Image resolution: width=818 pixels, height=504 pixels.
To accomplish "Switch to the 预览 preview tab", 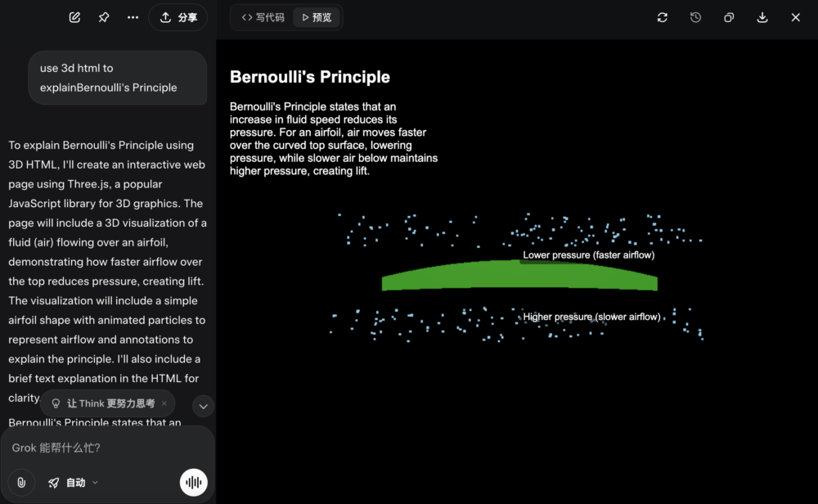I will pyautogui.click(x=317, y=17).
